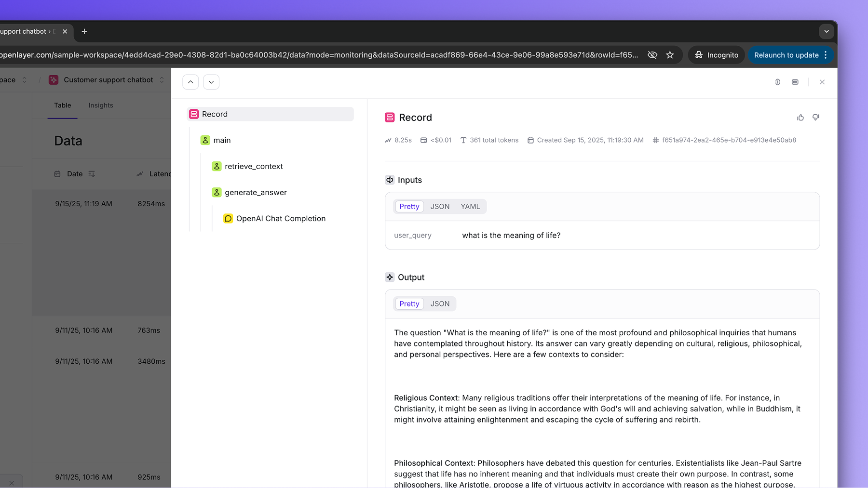Give a thumbs up to the record
The width and height of the screenshot is (868, 488).
tap(800, 118)
